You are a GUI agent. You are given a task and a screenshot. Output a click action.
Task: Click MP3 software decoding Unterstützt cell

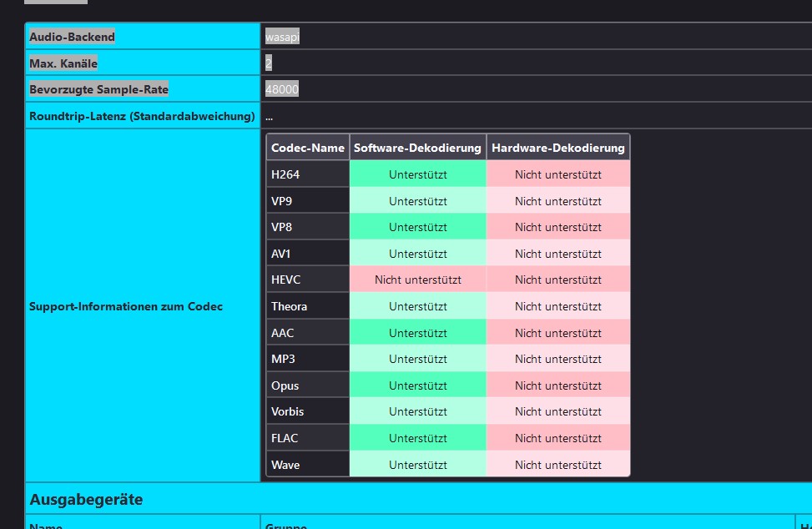[x=418, y=360]
